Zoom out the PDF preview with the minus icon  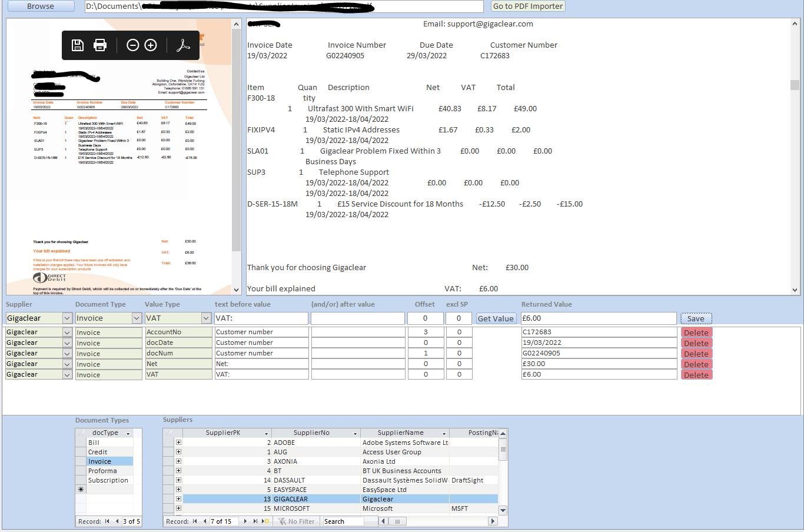pos(133,45)
